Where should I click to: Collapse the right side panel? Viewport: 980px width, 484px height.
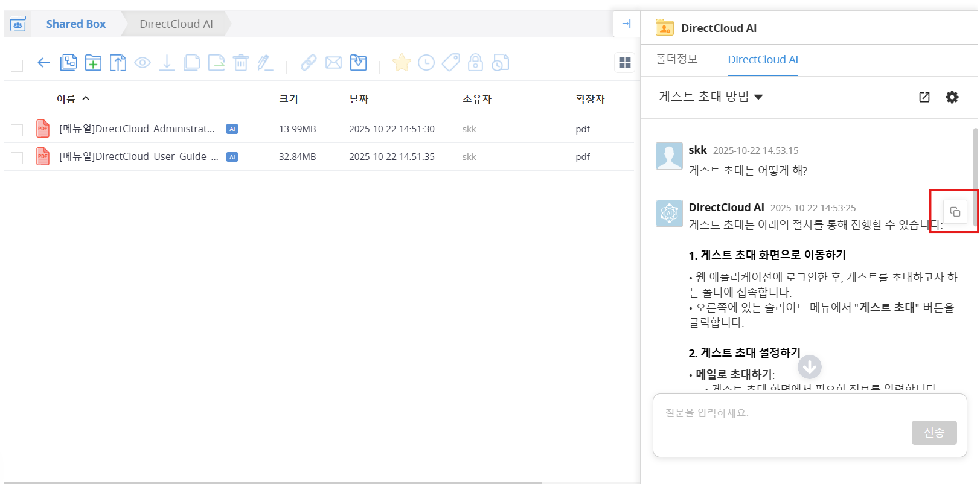[626, 24]
